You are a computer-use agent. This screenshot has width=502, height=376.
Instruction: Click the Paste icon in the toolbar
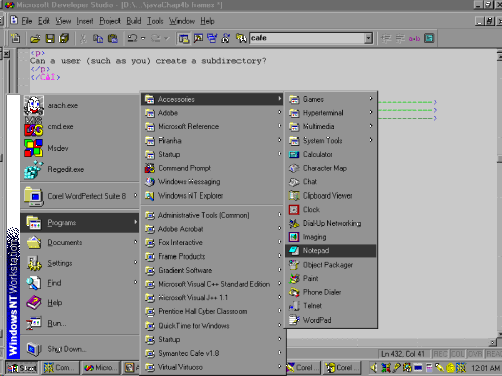113,38
